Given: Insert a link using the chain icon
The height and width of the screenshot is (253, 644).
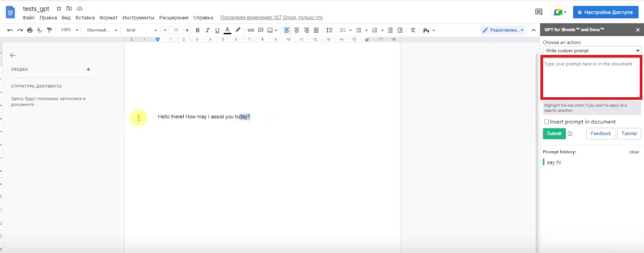Looking at the screenshot, I should pyautogui.click(x=250, y=30).
